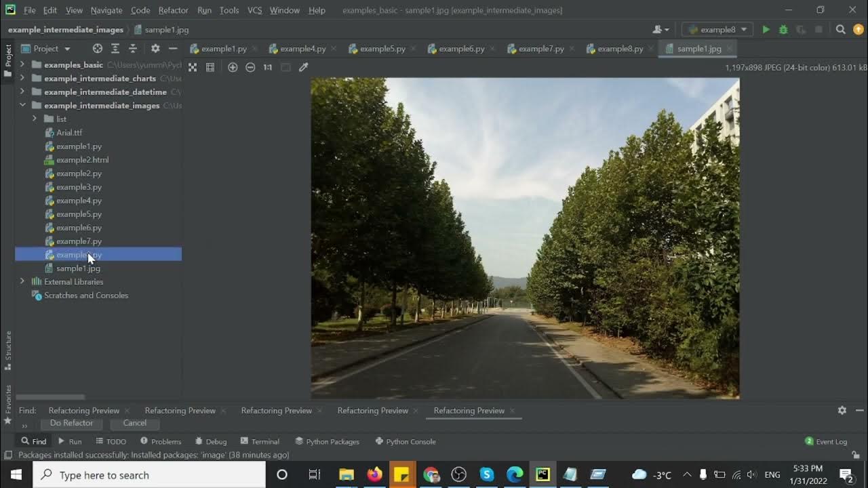Screen dimensions: 868x488
Task: Click locate file target icon in Project panel
Action: tap(98, 49)
